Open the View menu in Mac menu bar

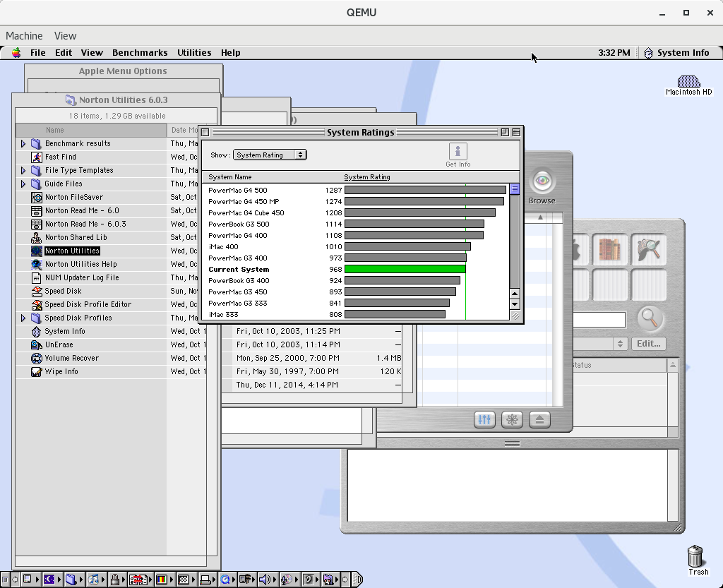tap(92, 52)
